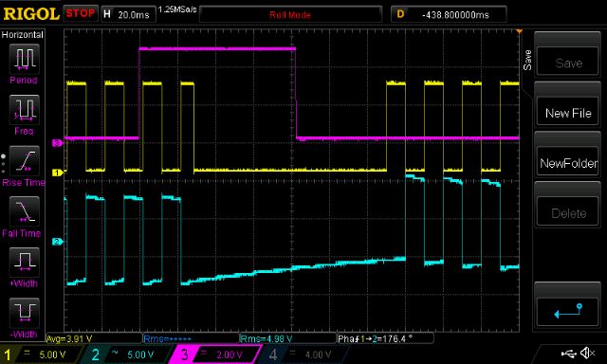
Task: Click the return arrow icon
Action: coord(568,311)
